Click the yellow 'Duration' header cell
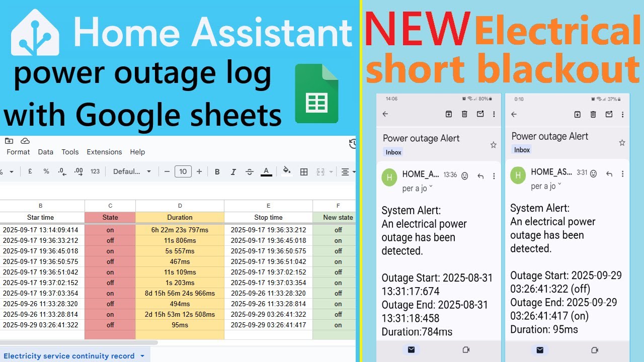Screen dimensions: 644x362 pyautogui.click(x=180, y=218)
